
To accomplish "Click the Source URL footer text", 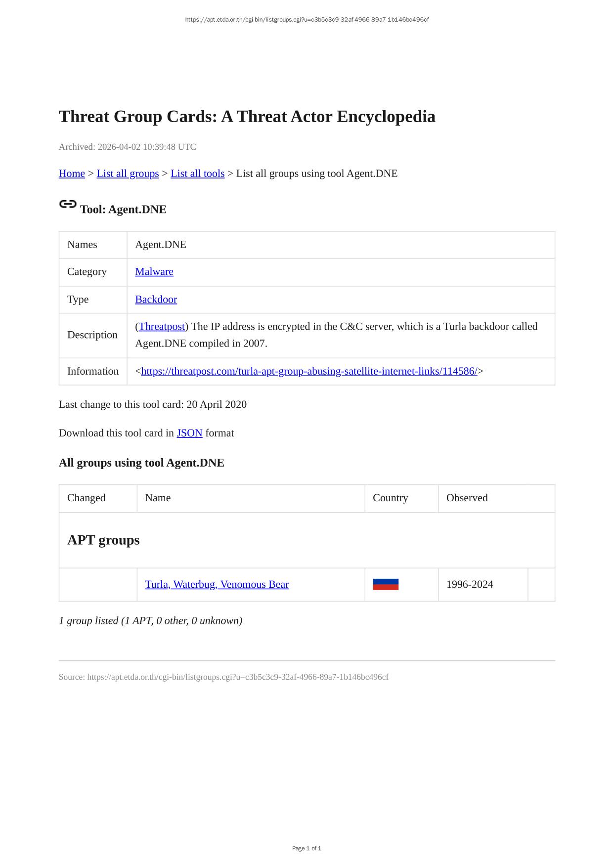I will tap(223, 677).
